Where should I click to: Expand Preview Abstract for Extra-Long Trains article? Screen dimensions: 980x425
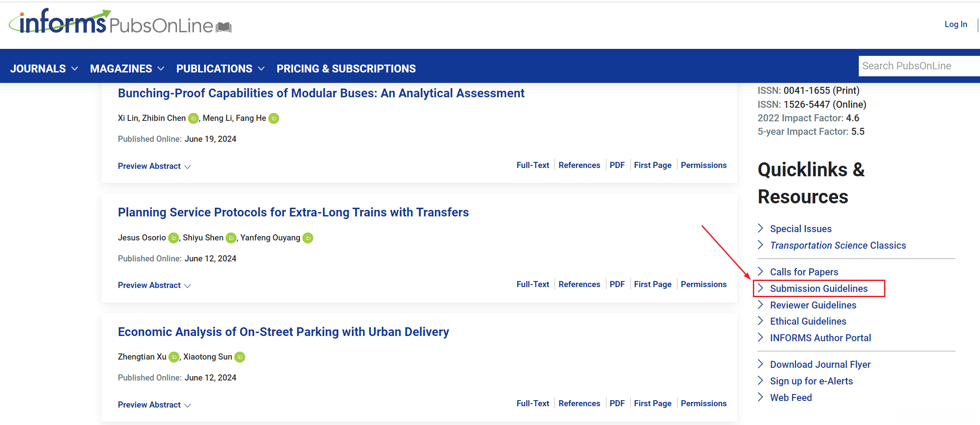[x=154, y=285]
